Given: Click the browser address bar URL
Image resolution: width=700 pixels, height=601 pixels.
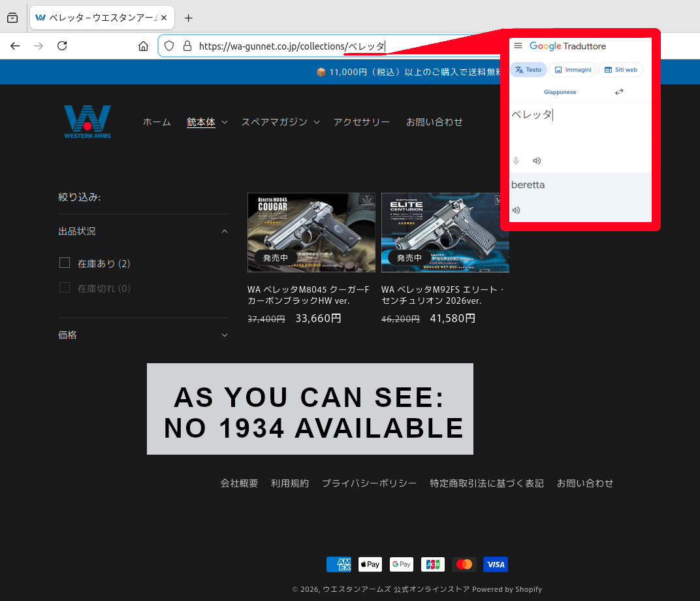Looking at the screenshot, I should pyautogui.click(x=292, y=46).
